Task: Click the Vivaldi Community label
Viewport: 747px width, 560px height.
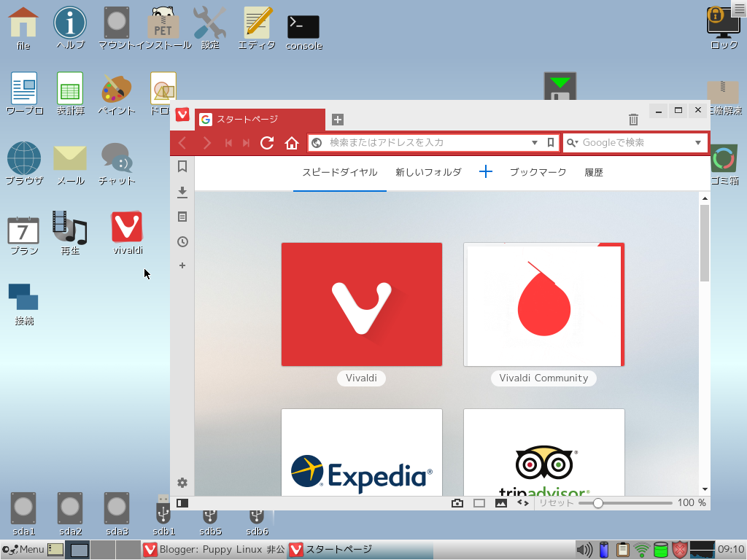Action: (x=543, y=378)
